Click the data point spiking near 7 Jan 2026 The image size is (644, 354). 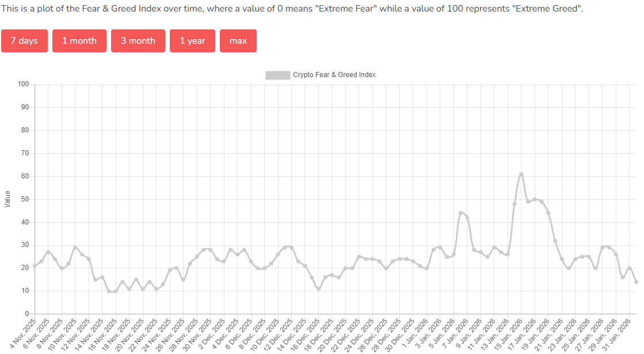[x=460, y=212]
